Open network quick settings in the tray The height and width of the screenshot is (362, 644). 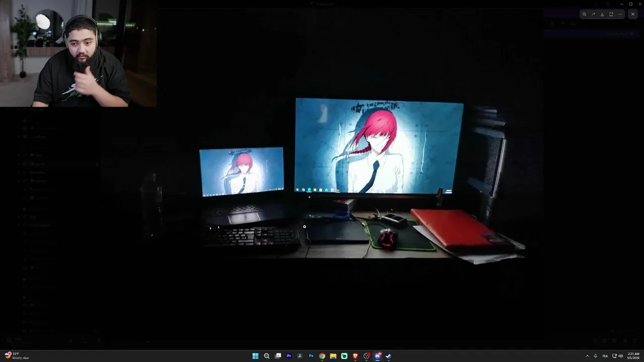click(614, 356)
